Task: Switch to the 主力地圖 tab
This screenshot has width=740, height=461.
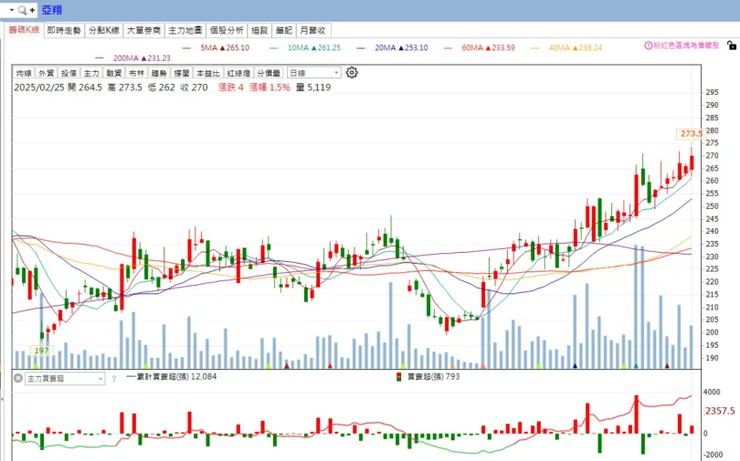Action: click(x=185, y=30)
